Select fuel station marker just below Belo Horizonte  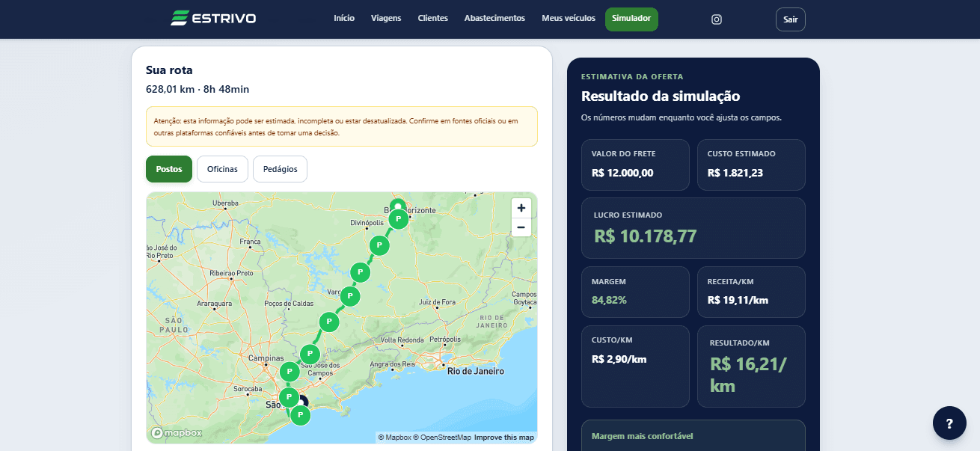point(399,219)
